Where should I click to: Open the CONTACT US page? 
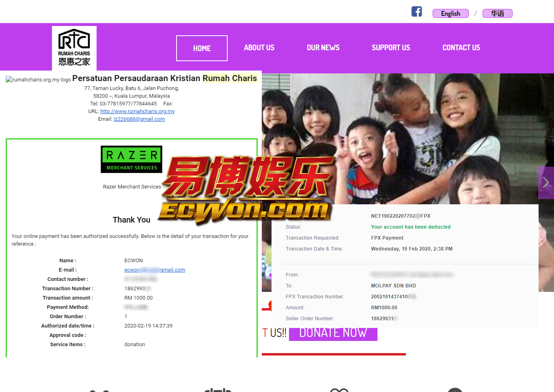461,48
